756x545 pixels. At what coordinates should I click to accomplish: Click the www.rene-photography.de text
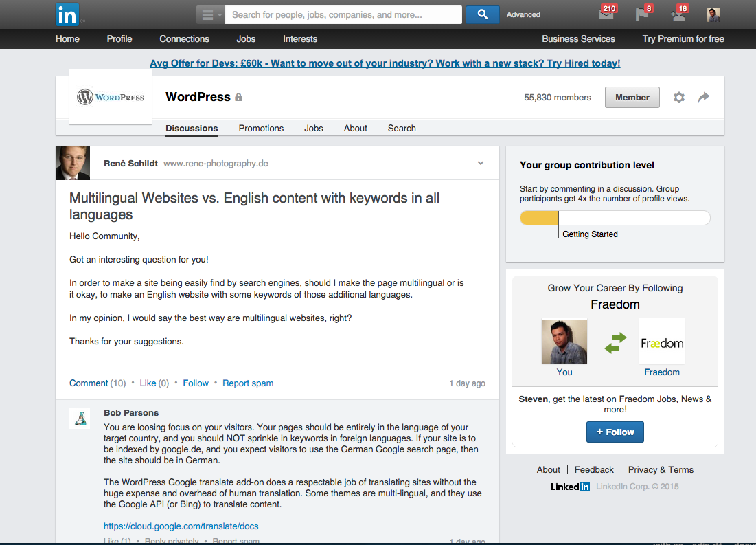216,163
